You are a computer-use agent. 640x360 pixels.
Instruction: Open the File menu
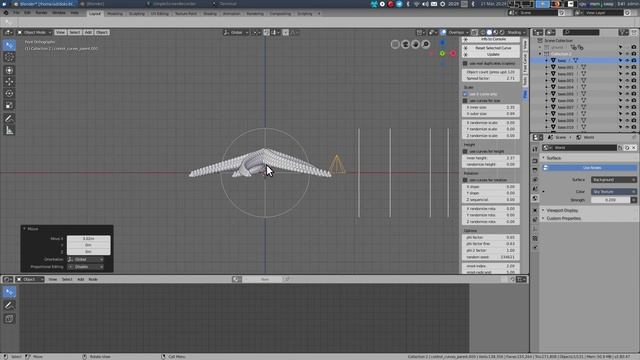16,13
